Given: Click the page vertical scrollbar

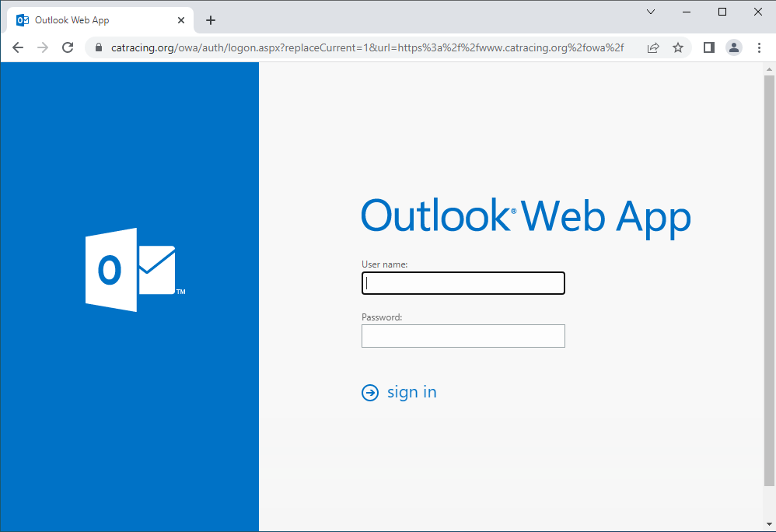Looking at the screenshot, I should [x=769, y=281].
